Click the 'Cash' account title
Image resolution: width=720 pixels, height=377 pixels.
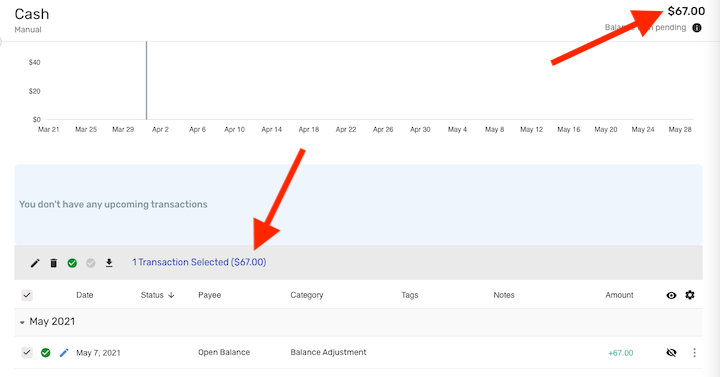(32, 14)
